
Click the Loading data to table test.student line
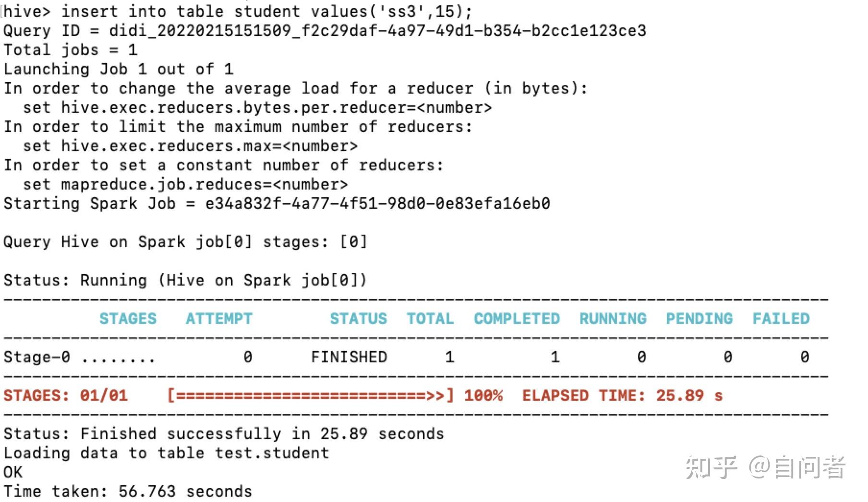pos(166,453)
